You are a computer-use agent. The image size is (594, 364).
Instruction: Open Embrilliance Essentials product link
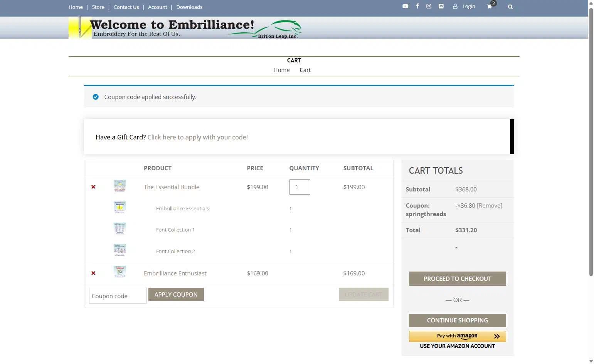[182, 208]
